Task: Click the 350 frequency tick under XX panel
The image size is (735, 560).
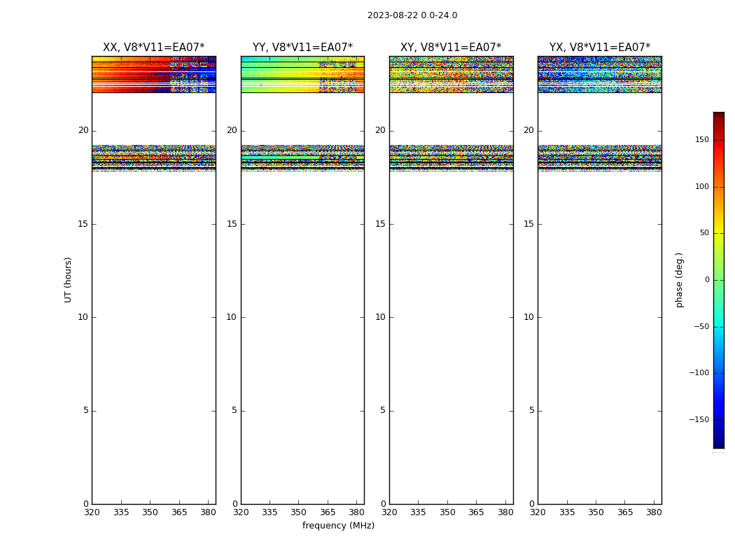Action: (x=150, y=512)
